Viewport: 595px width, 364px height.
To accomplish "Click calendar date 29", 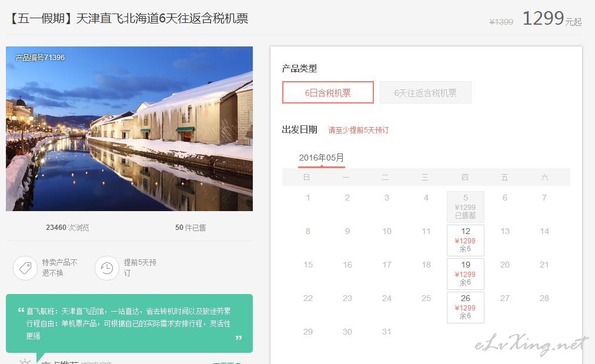I will [x=307, y=332].
